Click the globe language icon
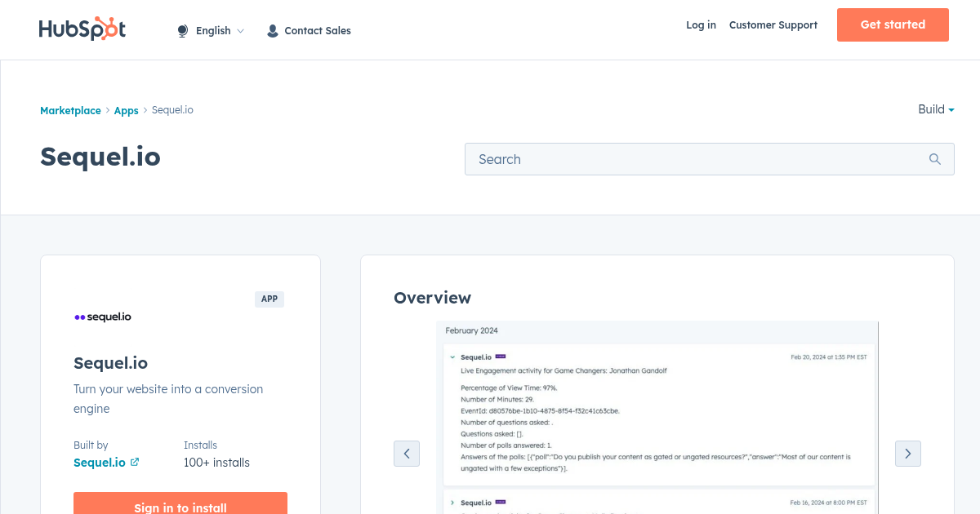 tap(183, 31)
